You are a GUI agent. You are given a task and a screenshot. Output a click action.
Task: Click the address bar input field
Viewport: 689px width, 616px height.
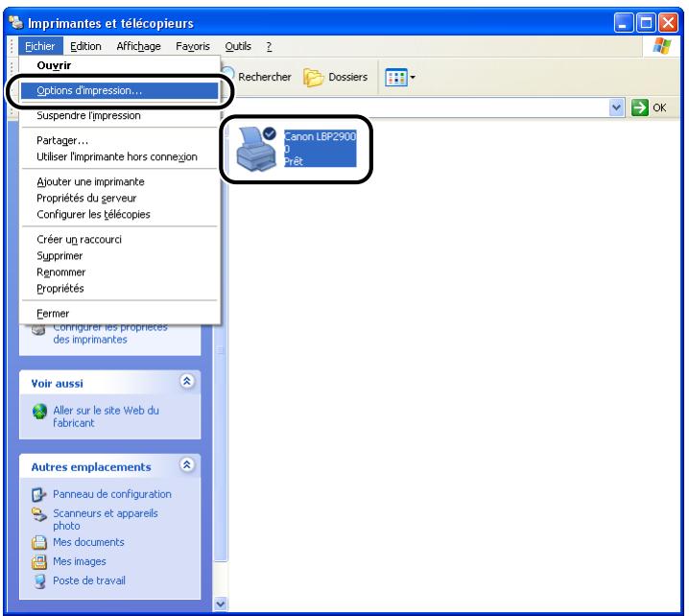[x=417, y=107]
